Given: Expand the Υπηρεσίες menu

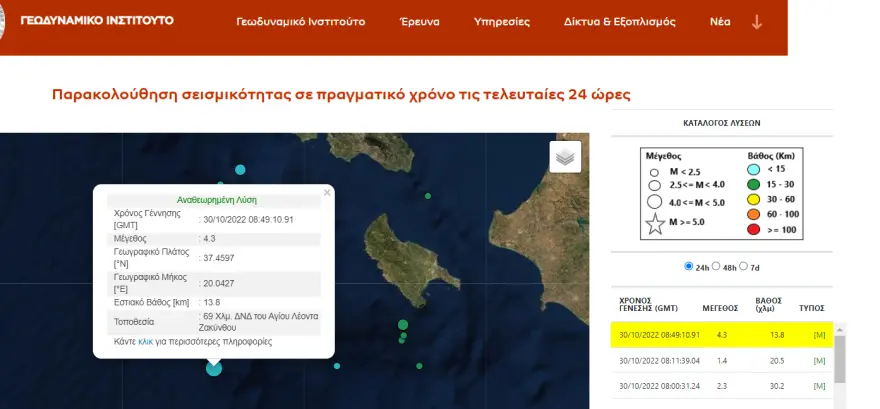Looking at the screenshot, I should click(x=501, y=22).
